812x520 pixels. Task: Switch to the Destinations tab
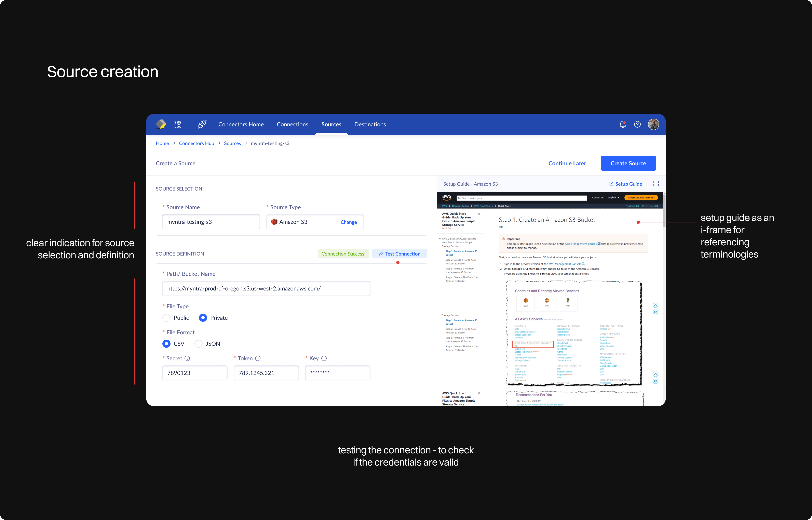tap(370, 124)
